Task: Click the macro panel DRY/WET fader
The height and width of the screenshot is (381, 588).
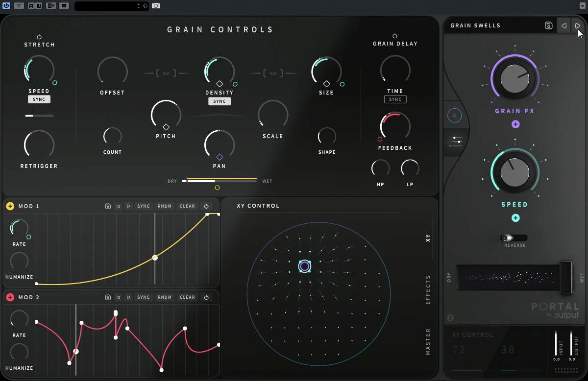Action: 566,278
